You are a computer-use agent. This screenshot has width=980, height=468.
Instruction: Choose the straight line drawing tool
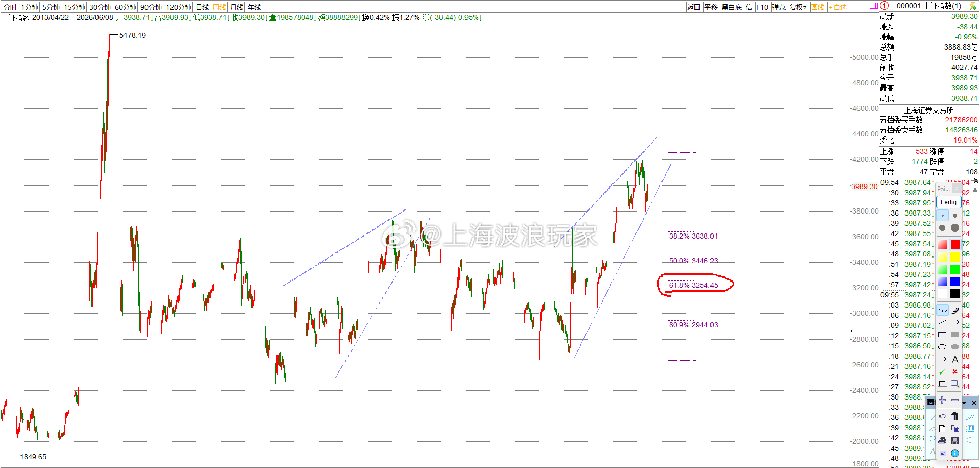942,322
